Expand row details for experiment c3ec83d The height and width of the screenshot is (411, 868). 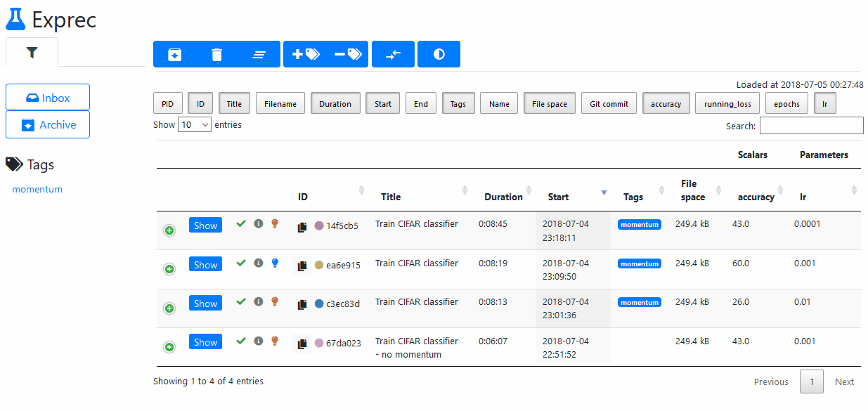(x=169, y=308)
